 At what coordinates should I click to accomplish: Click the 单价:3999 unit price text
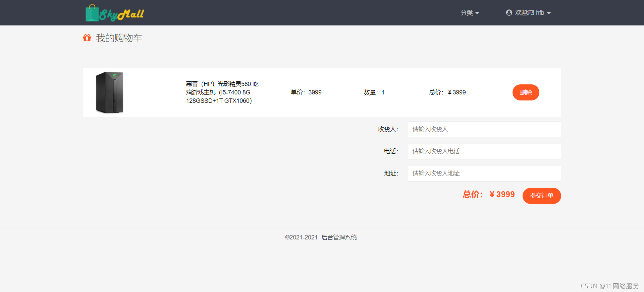tap(306, 92)
